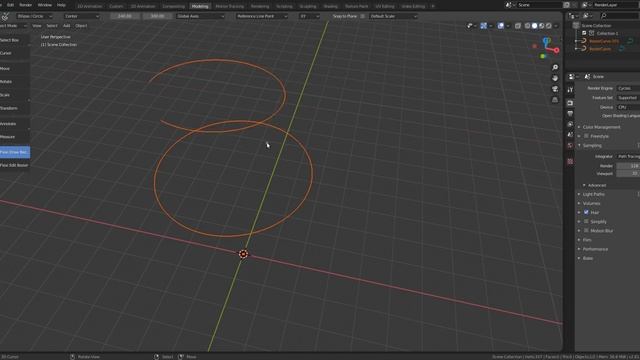Switch to the Compositing workspace tab
The height and width of the screenshot is (360, 640).
[x=173, y=6]
